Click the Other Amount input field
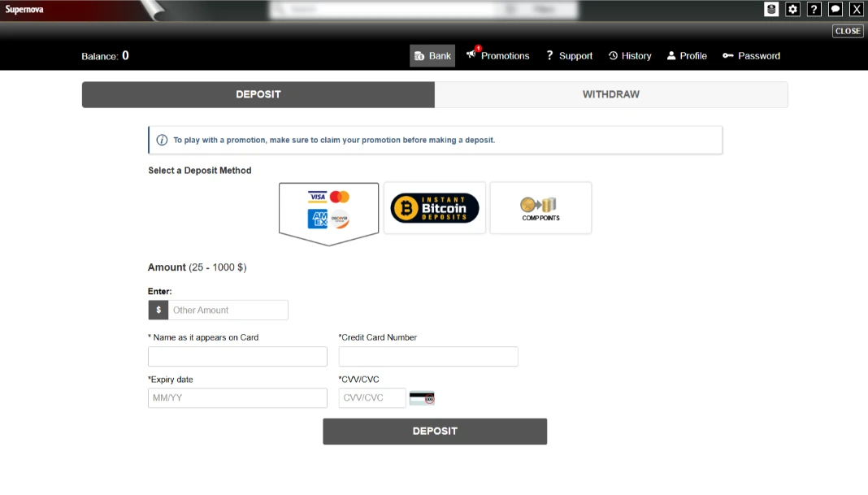Image resolution: width=868 pixels, height=495 pixels. tap(228, 310)
